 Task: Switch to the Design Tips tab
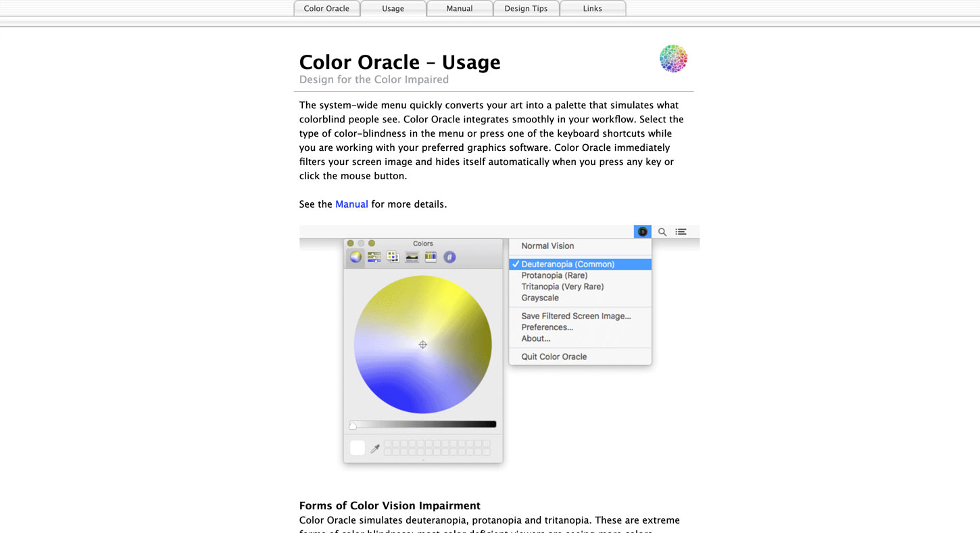coord(526,9)
